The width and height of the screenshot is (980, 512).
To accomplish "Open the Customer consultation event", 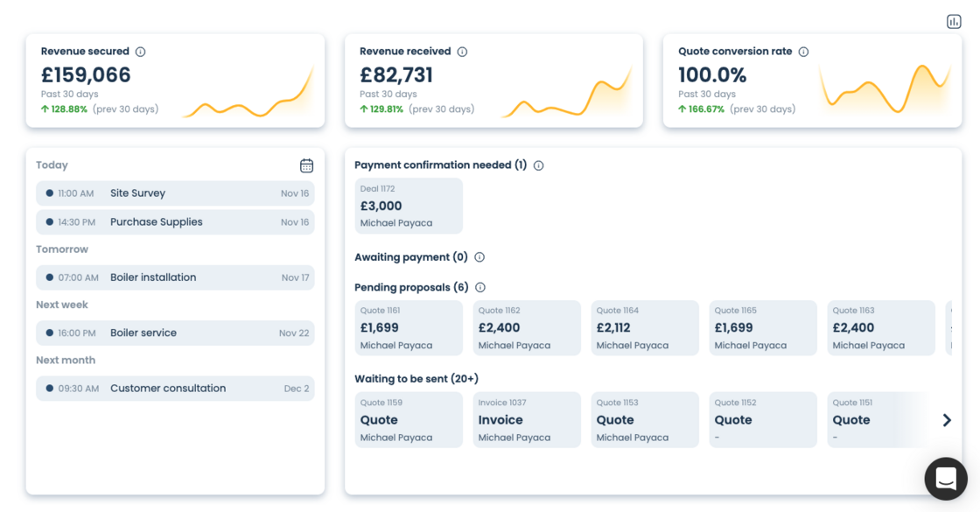I will 175,389.
